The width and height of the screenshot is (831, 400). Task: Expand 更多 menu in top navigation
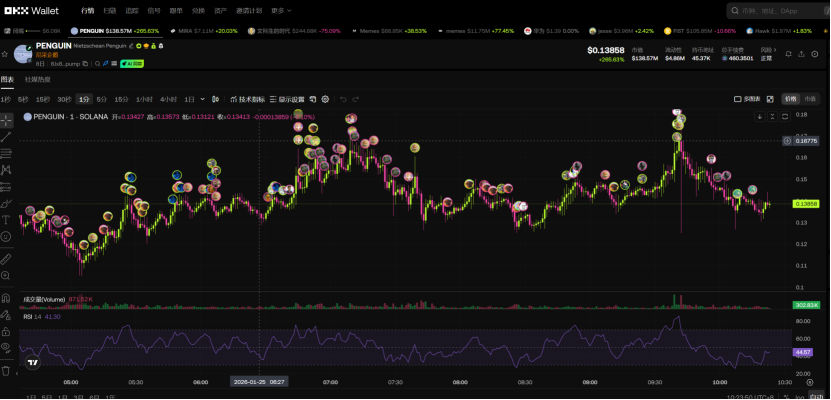click(x=280, y=11)
